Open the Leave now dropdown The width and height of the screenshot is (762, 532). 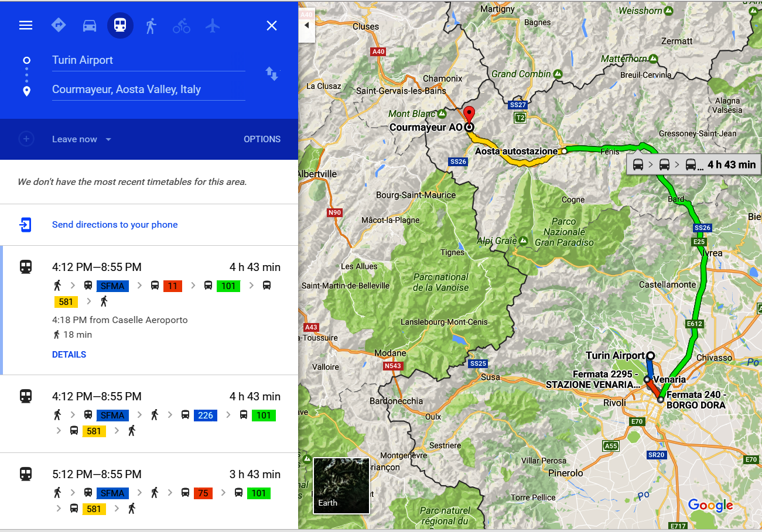tap(81, 139)
